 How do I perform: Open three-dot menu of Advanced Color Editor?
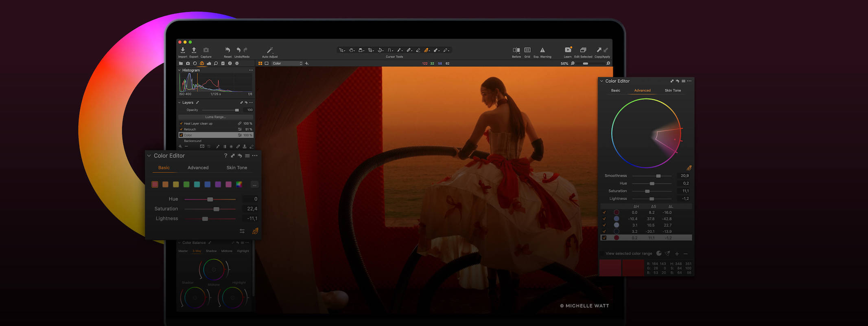coord(689,81)
